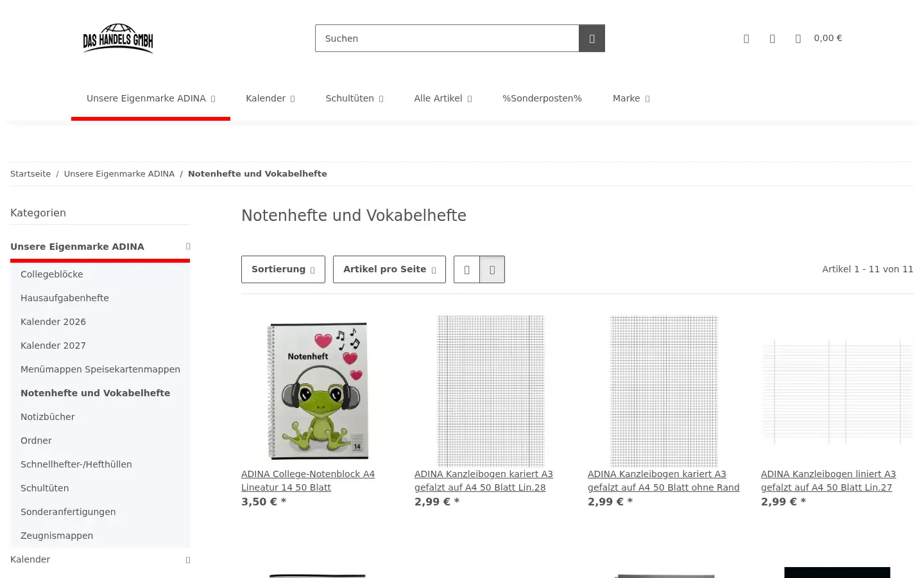Screen dimensions: 924x578
Task: Click Kanzleibogen kariert ohne Rand image
Action: click(664, 391)
